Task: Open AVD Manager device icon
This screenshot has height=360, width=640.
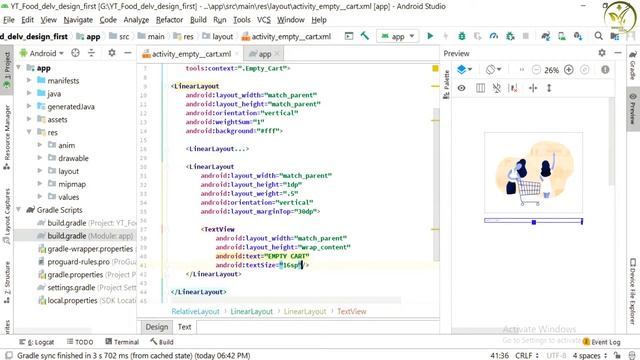Action: click(x=562, y=36)
